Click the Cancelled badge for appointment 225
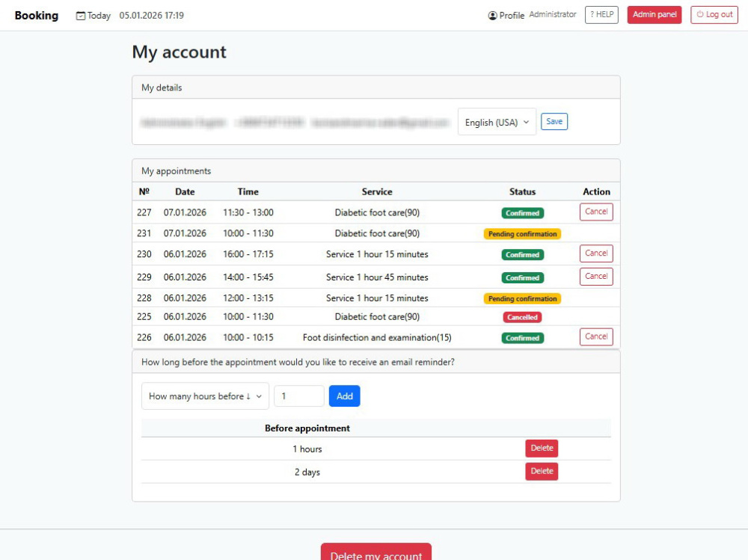Screen dimensions: 748x560 click(x=522, y=317)
